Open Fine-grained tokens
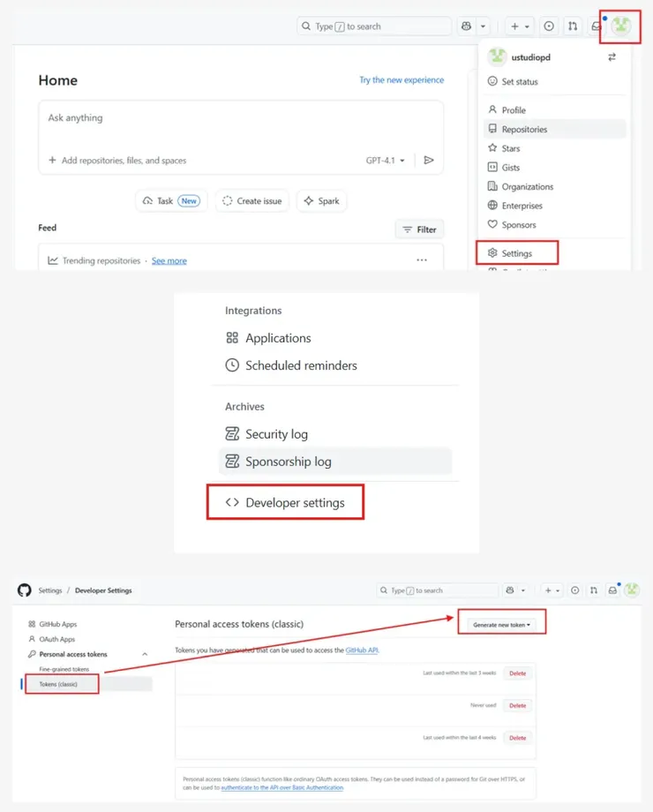 (x=64, y=669)
